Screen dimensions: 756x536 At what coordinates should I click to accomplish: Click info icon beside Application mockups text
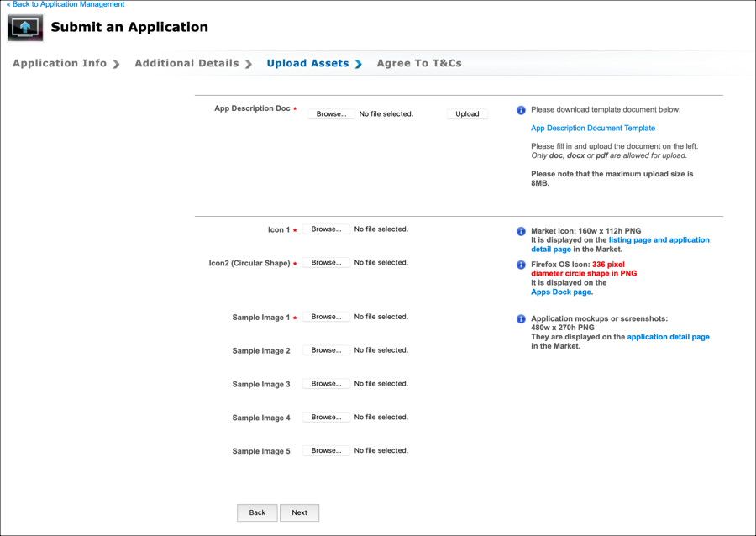coord(521,319)
